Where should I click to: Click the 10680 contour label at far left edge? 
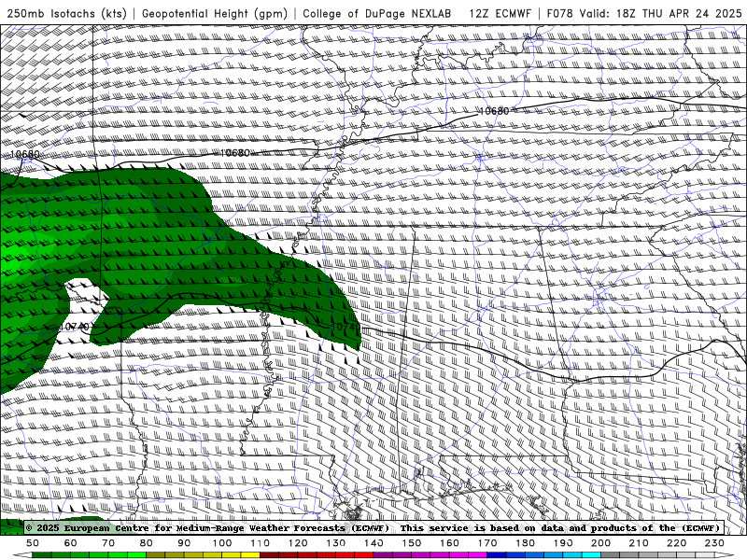[25, 154]
